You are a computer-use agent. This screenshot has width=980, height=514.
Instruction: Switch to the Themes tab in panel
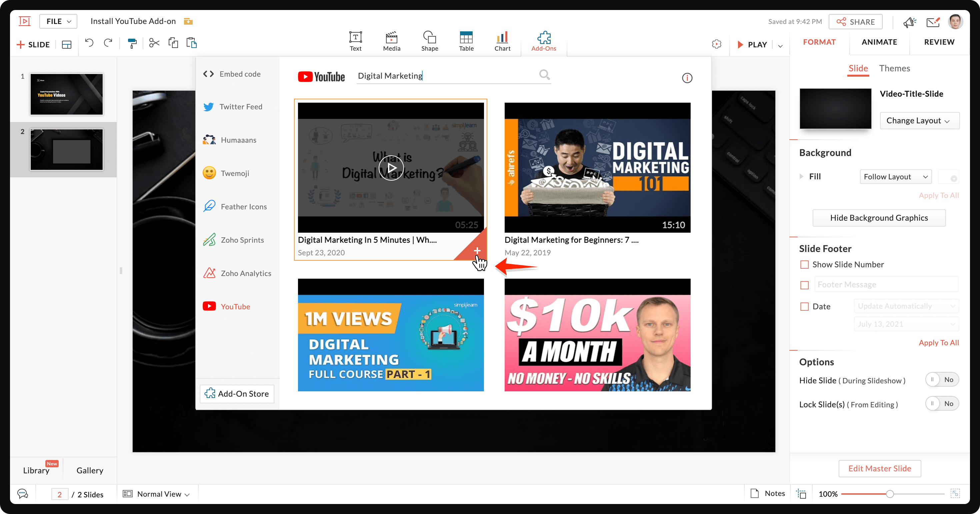click(x=896, y=67)
